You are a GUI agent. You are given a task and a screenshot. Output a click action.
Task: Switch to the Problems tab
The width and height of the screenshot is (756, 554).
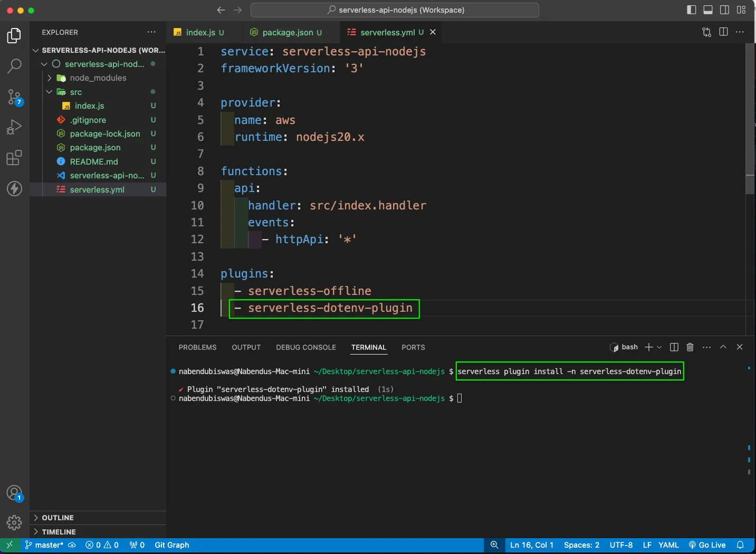tap(197, 347)
